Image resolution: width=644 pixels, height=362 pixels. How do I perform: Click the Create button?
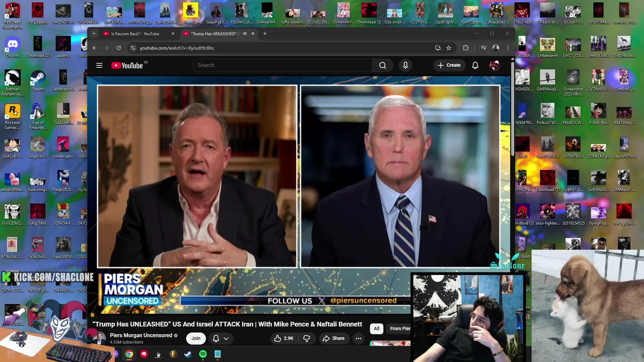click(449, 65)
